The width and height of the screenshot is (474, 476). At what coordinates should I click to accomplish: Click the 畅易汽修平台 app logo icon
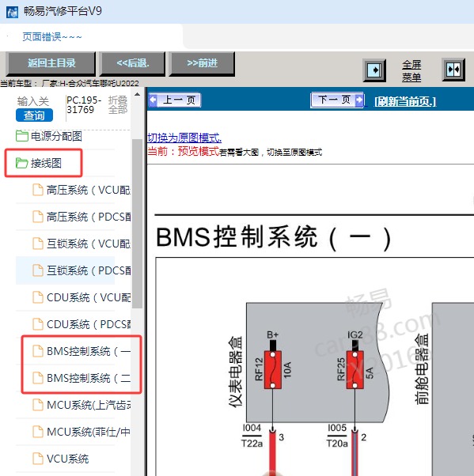12,12
